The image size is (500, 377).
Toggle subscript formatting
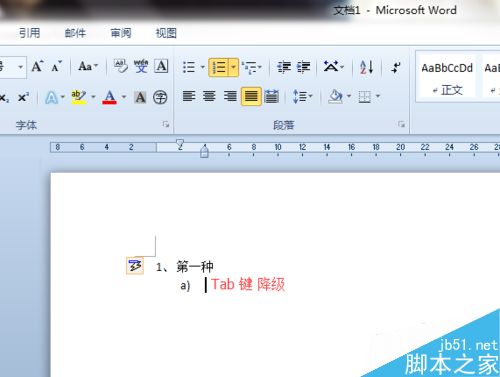[4, 98]
